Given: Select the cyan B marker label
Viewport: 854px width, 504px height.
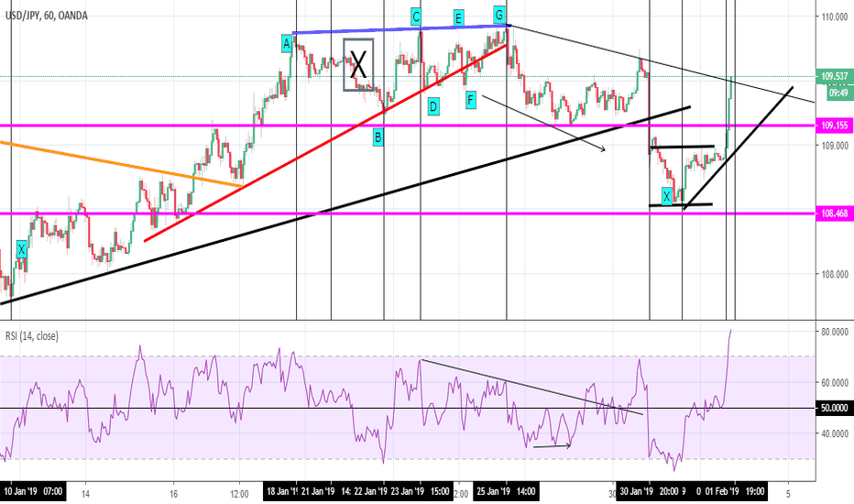Looking at the screenshot, I should [x=378, y=137].
